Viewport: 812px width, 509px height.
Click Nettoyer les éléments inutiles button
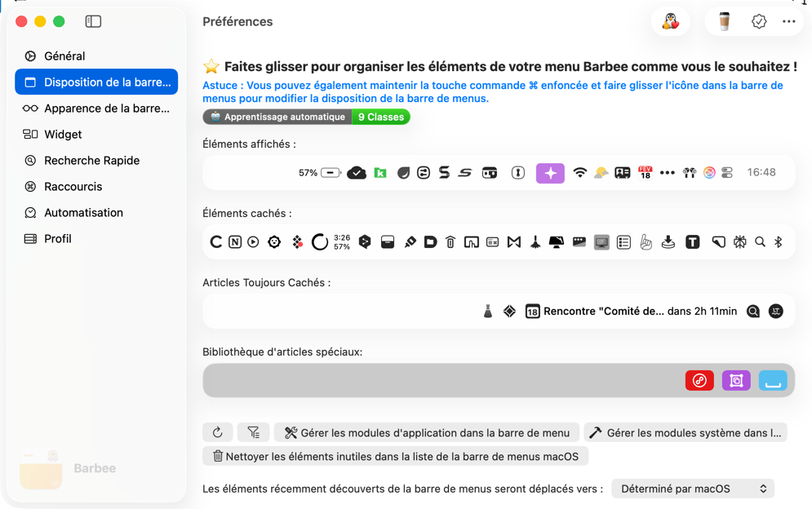(x=395, y=456)
